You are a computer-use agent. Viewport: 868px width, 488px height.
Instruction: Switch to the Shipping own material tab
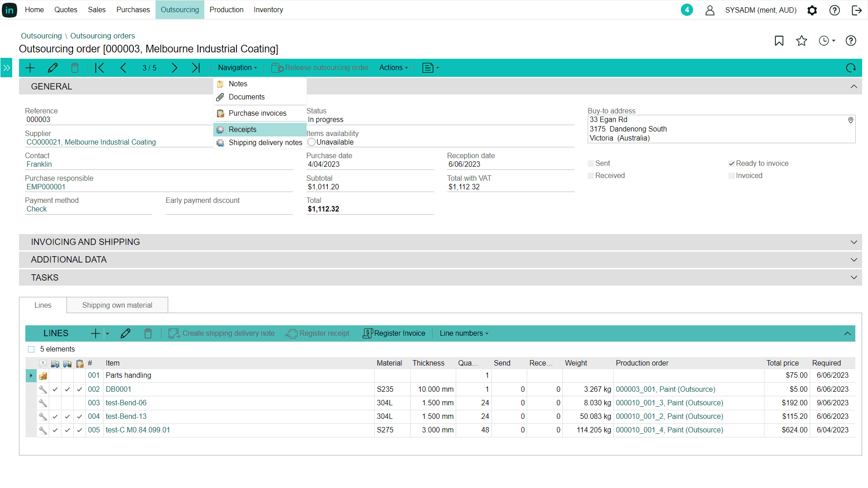click(117, 305)
